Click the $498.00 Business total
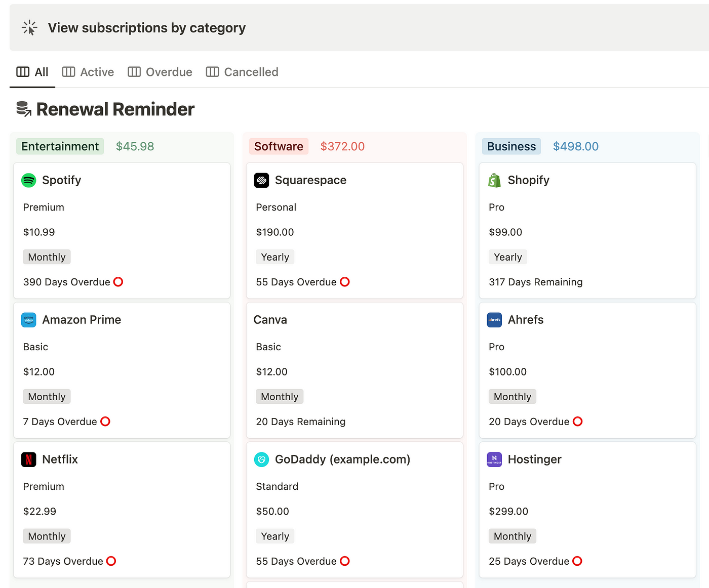The image size is (709, 588). [x=576, y=146]
